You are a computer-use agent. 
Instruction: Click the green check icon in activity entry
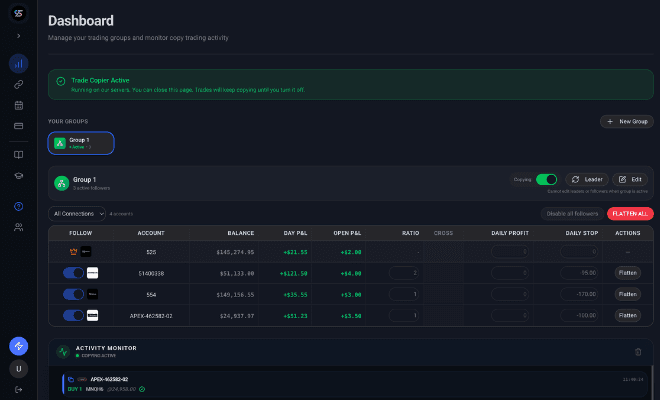point(142,389)
